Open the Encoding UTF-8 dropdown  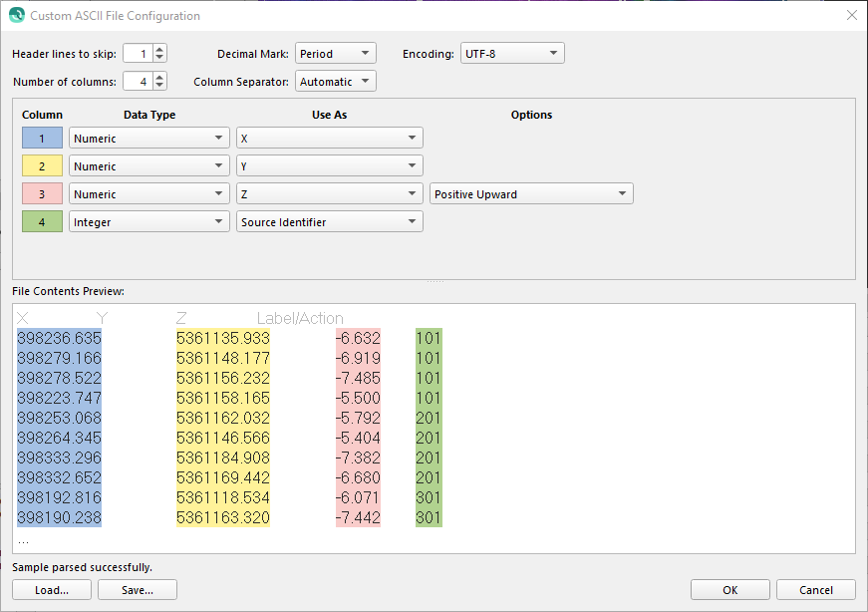click(x=512, y=53)
